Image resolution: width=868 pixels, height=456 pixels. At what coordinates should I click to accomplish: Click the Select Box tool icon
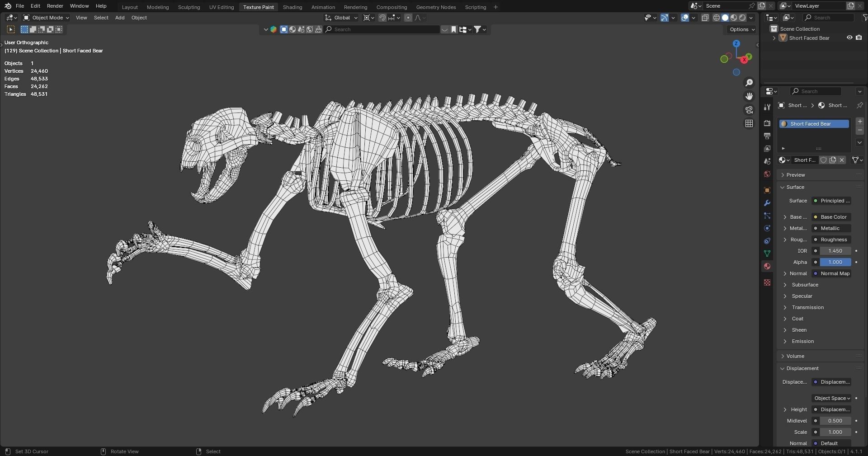point(11,29)
